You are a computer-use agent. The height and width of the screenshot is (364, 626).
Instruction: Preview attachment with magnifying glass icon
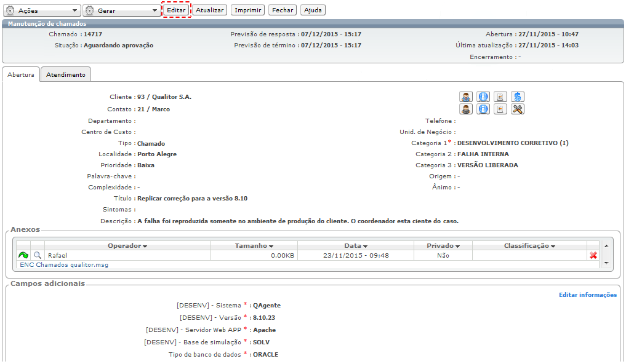38,255
